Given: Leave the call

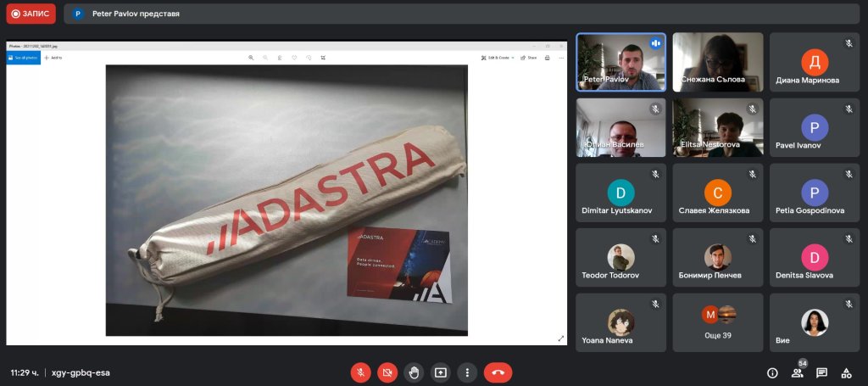Looking at the screenshot, I should (498, 372).
